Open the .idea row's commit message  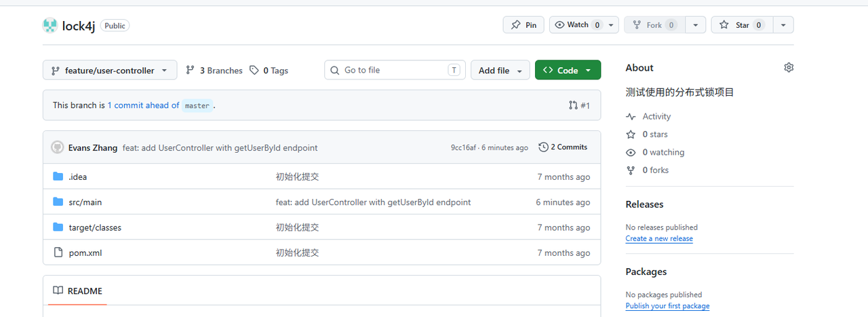297,176
